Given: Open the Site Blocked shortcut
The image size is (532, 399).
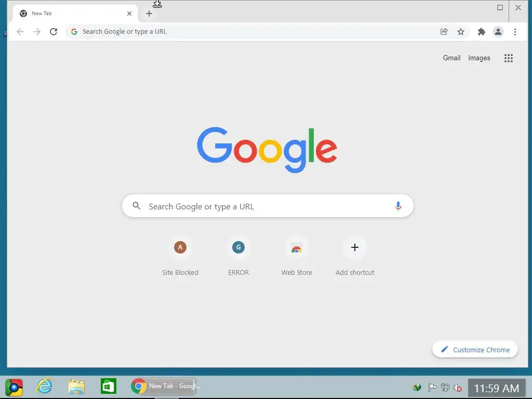Looking at the screenshot, I should (x=180, y=257).
